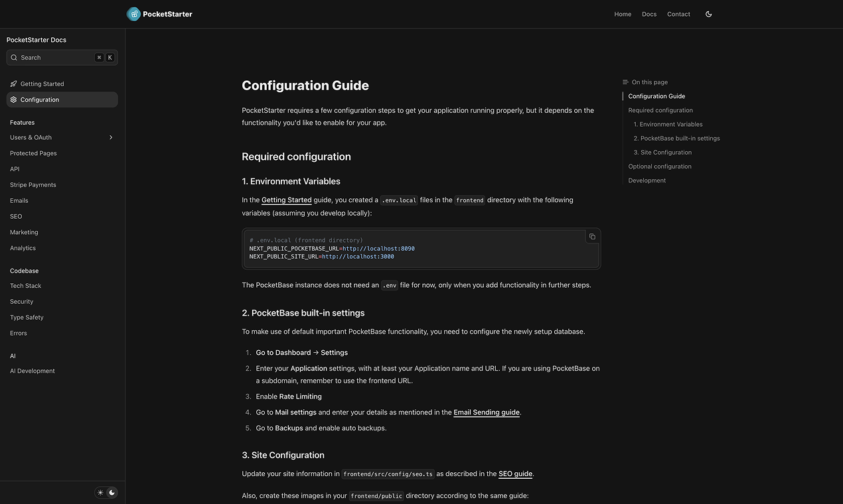
Task: Select Configuration sidebar page
Action: click(62, 99)
